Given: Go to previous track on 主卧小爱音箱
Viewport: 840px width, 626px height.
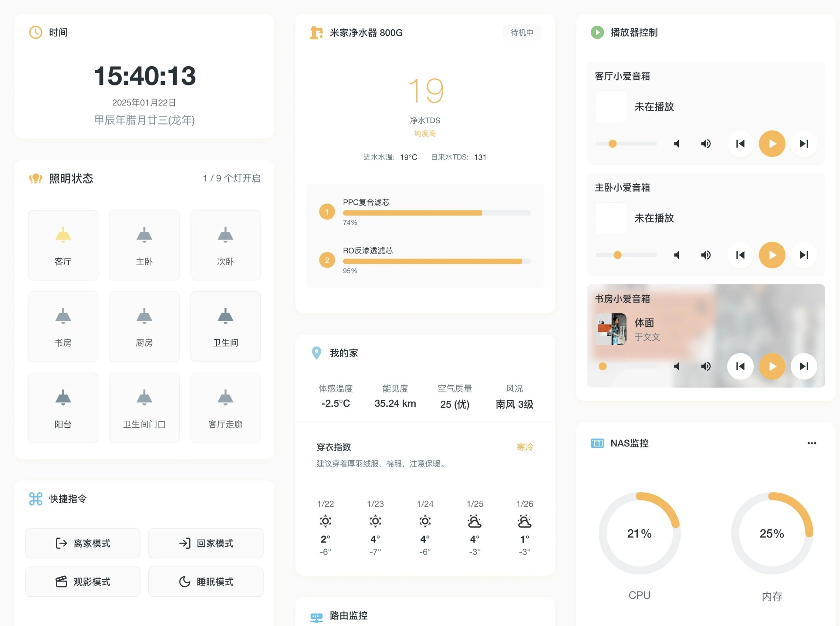Looking at the screenshot, I should 740,255.
